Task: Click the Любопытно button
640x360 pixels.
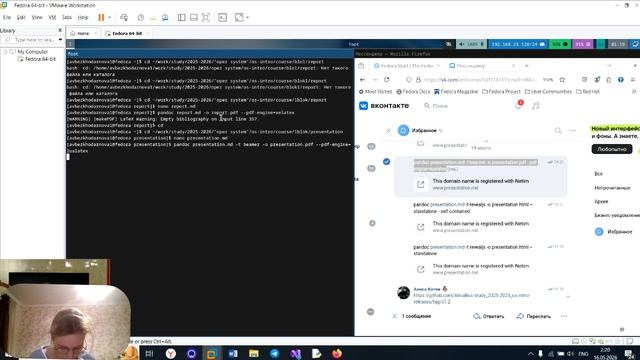Action: (x=612, y=149)
